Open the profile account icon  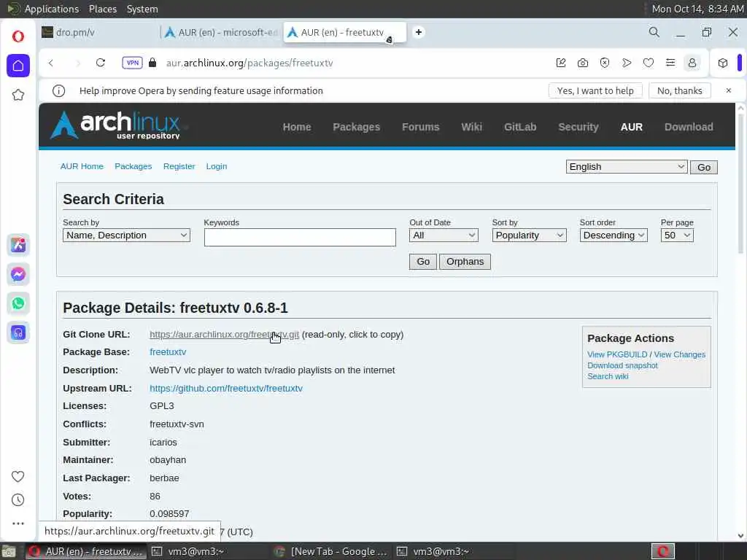tap(692, 63)
